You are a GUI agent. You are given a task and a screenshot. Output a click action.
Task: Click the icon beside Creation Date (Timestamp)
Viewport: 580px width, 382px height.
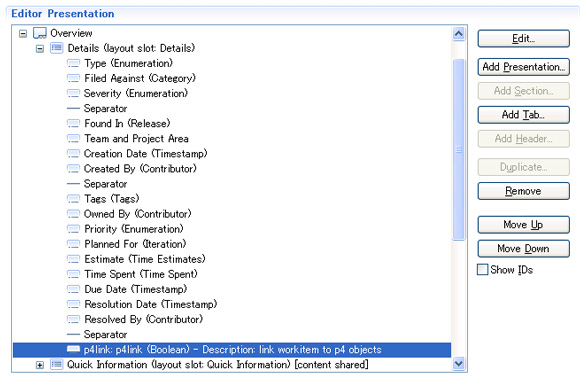(73, 153)
